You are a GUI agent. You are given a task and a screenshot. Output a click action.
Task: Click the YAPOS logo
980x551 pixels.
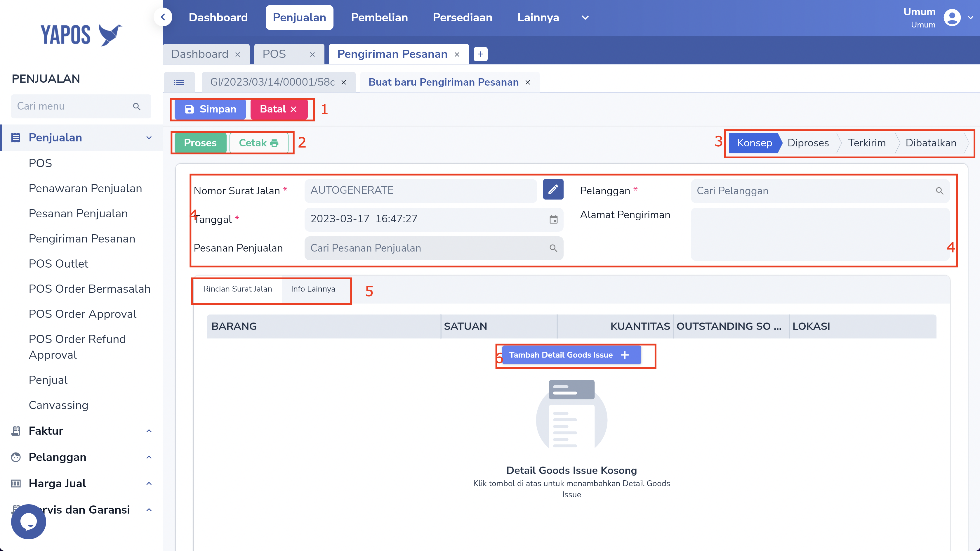click(x=81, y=35)
